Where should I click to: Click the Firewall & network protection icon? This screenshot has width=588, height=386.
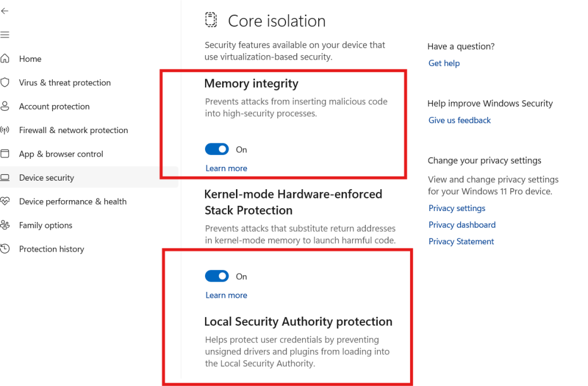tap(7, 130)
